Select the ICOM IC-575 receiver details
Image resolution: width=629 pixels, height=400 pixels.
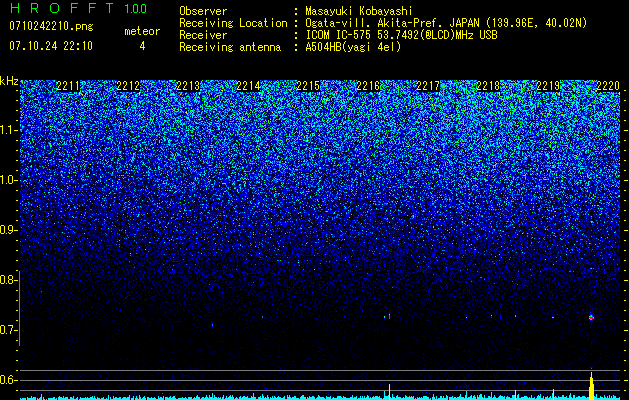click(x=402, y=35)
